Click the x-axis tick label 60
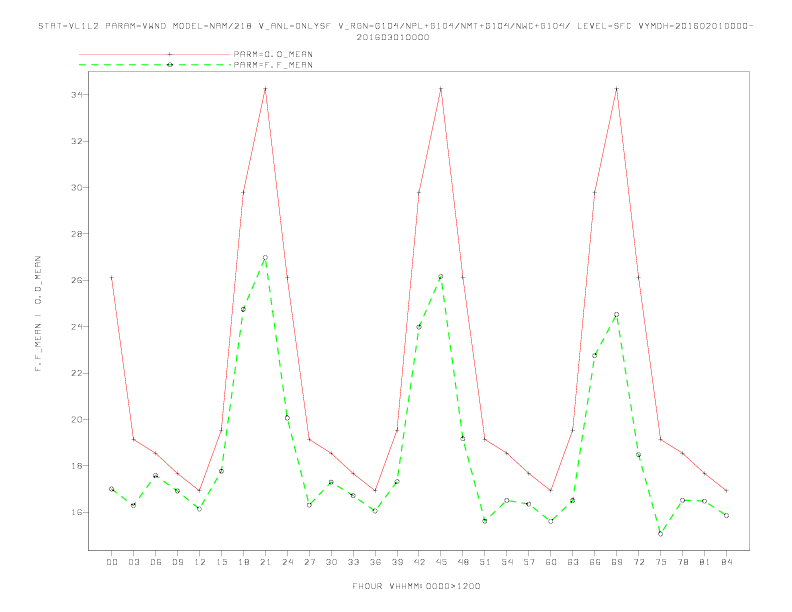This screenshot has width=792, height=612. coord(551,562)
